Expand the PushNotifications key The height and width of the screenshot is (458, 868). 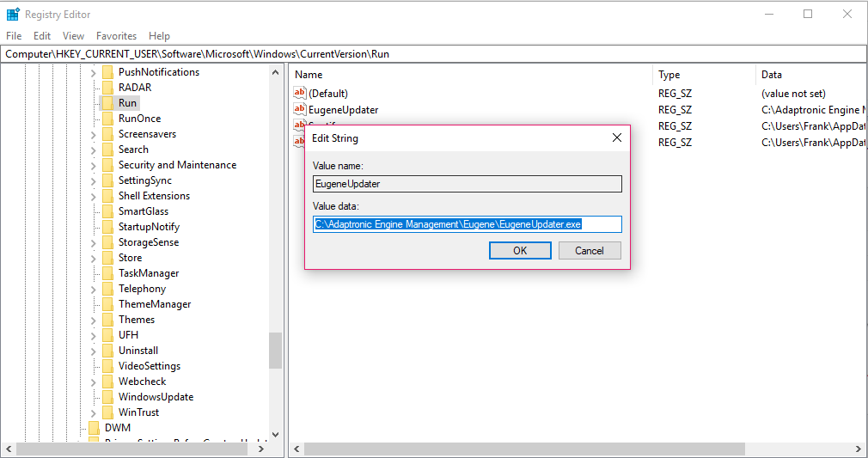(x=94, y=72)
